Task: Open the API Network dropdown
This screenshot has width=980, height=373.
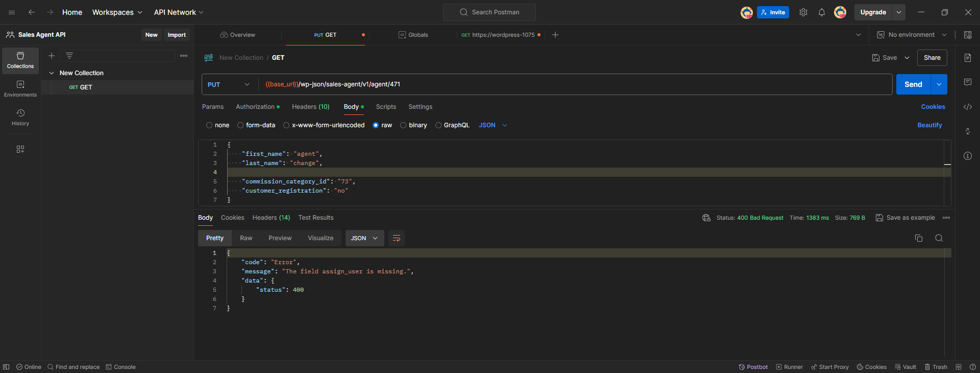Action: [179, 12]
